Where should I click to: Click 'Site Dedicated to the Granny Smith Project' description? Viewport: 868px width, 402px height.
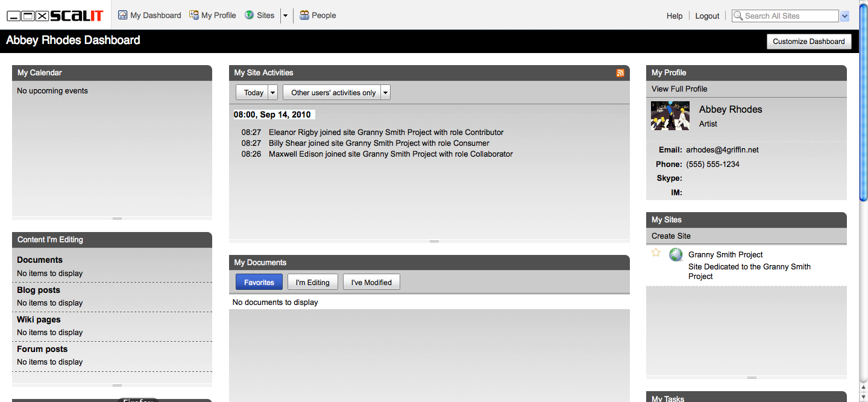coord(749,271)
